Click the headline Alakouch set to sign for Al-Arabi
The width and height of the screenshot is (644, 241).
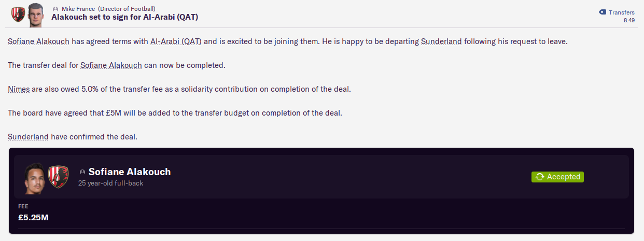(124, 17)
